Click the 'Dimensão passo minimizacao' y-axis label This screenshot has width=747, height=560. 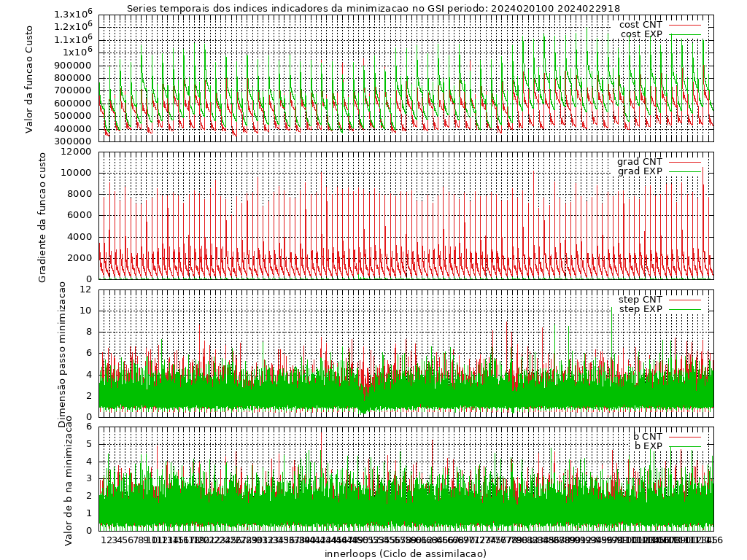coord(63,354)
